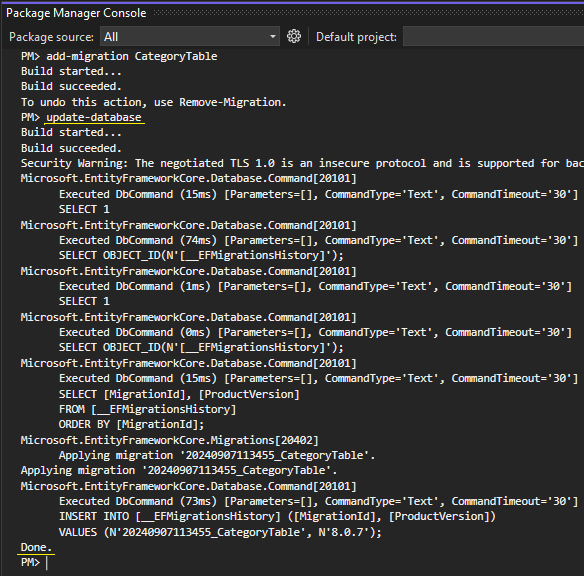Click the Package source label
The width and height of the screenshot is (584, 576).
51,37
